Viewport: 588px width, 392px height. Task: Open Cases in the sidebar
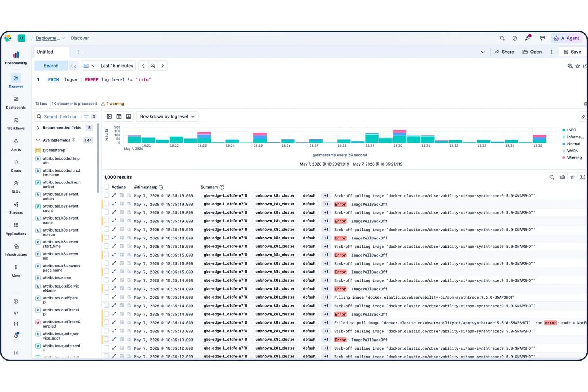click(x=16, y=166)
